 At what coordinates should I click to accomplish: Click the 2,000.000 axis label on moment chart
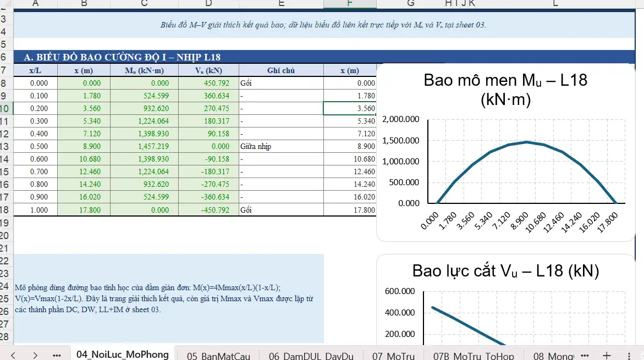401,119
